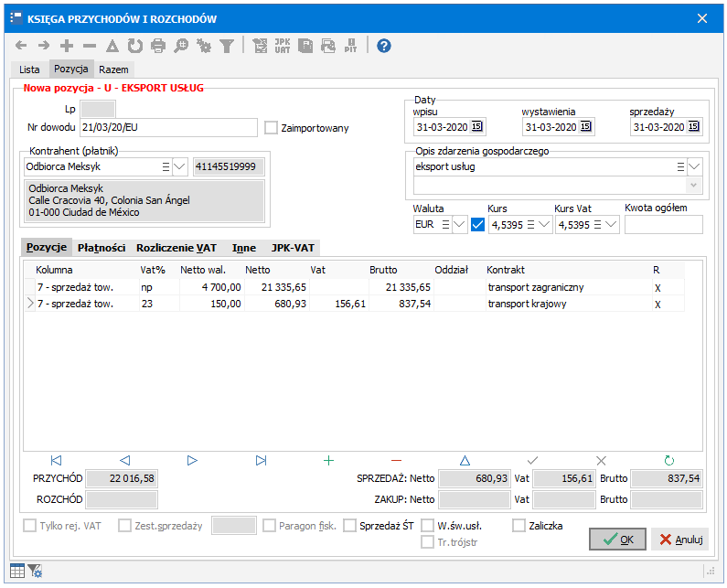
Task: Open the Rozliczenie VAT tab
Action: [176, 248]
